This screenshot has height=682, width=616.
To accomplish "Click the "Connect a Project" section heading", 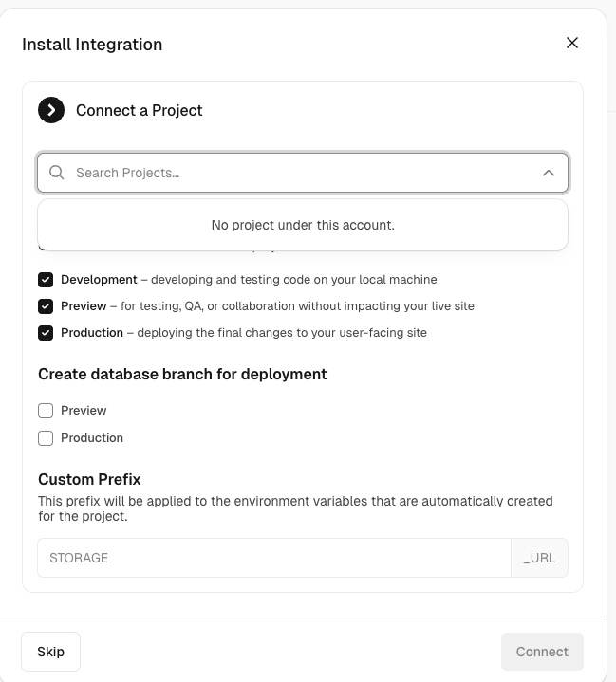I will pos(140,110).
